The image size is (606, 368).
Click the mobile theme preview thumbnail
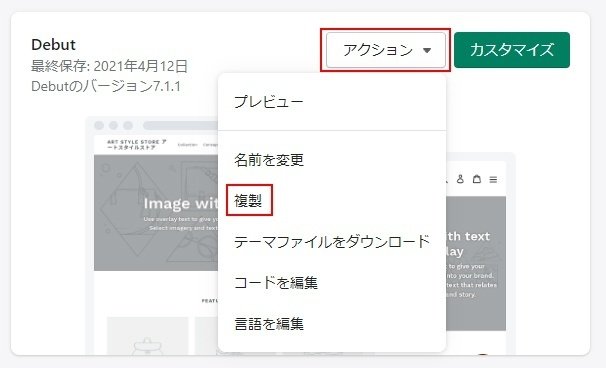pos(480,253)
